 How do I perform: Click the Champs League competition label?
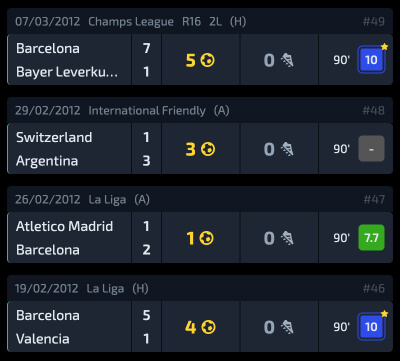point(131,22)
